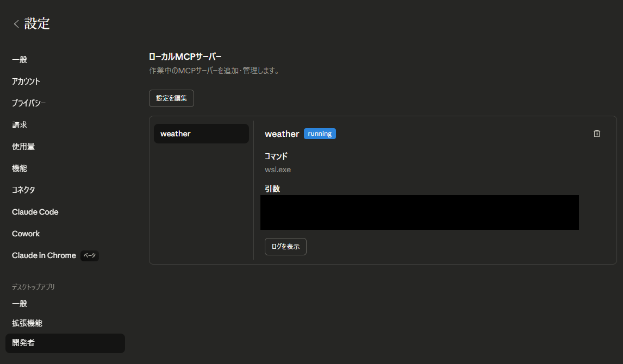Click the back arrow next to 設定
Viewport: 623px width, 364px height.
coord(16,24)
